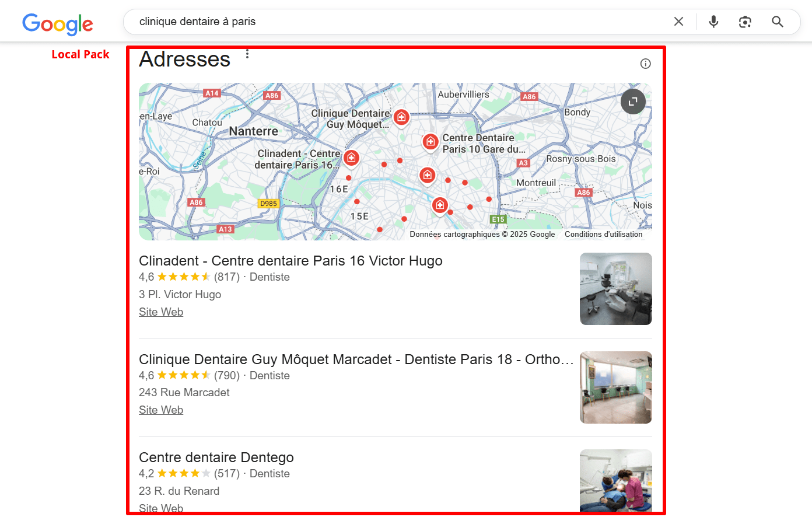Image resolution: width=812 pixels, height=517 pixels.
Task: Click the address 3 Pl. Victor Hugo
Action: (x=180, y=295)
